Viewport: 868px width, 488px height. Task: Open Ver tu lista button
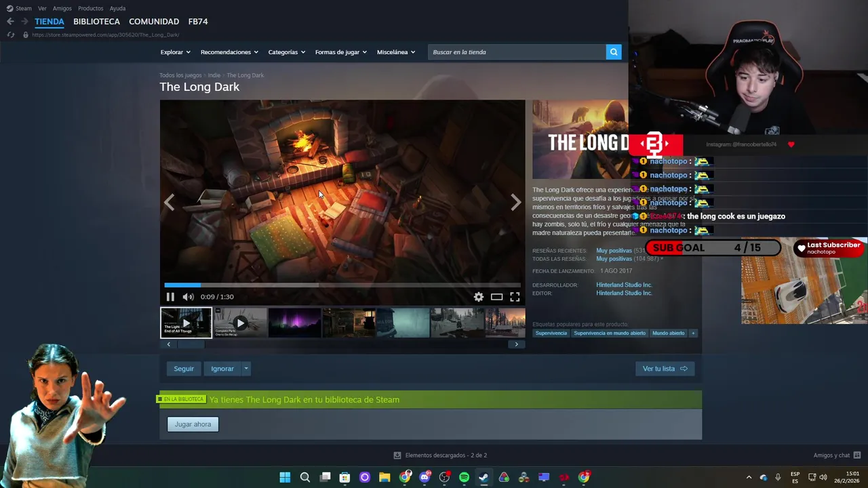pyautogui.click(x=665, y=369)
